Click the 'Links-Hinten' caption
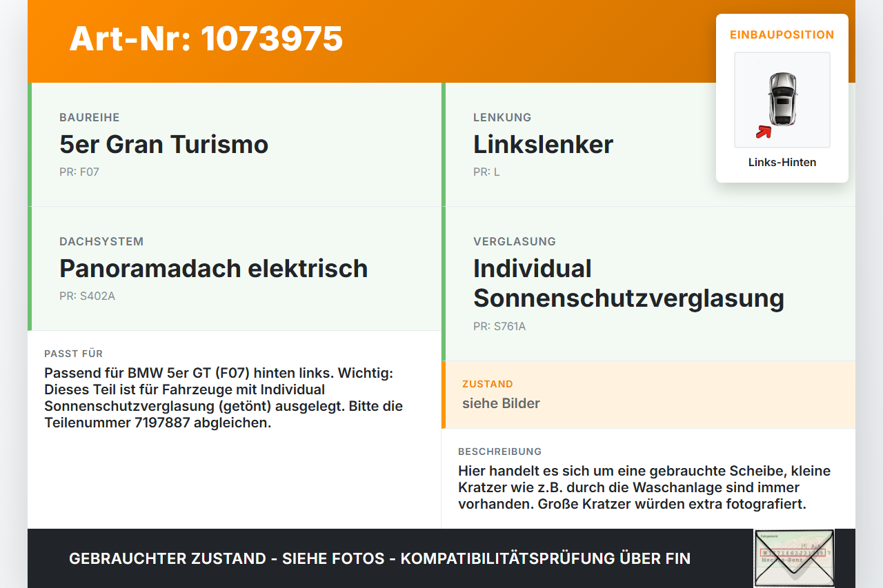The height and width of the screenshot is (588, 883). click(782, 163)
